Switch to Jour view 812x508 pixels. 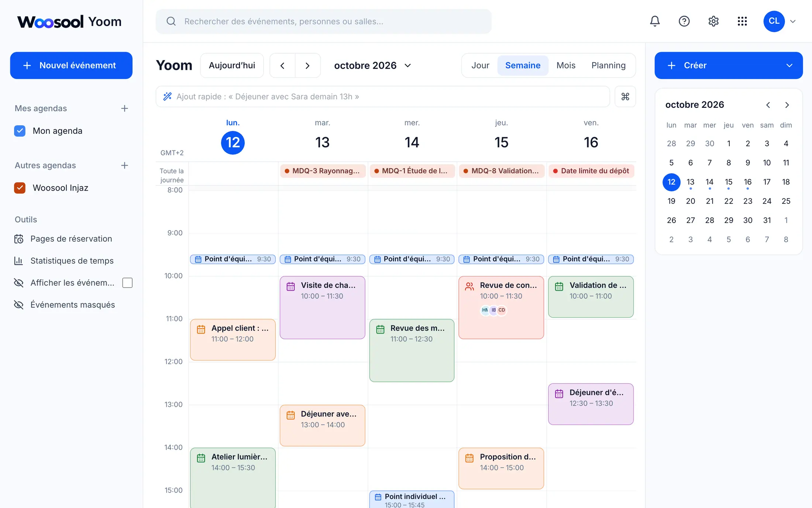point(480,65)
